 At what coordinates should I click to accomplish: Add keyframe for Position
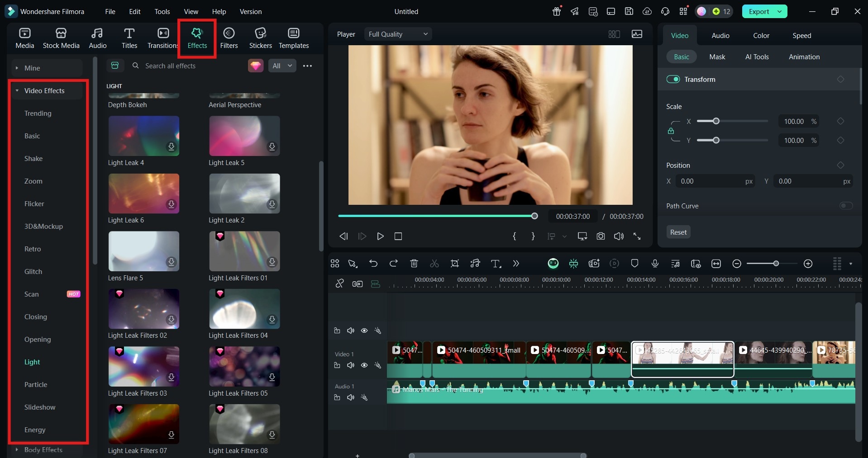tap(840, 165)
